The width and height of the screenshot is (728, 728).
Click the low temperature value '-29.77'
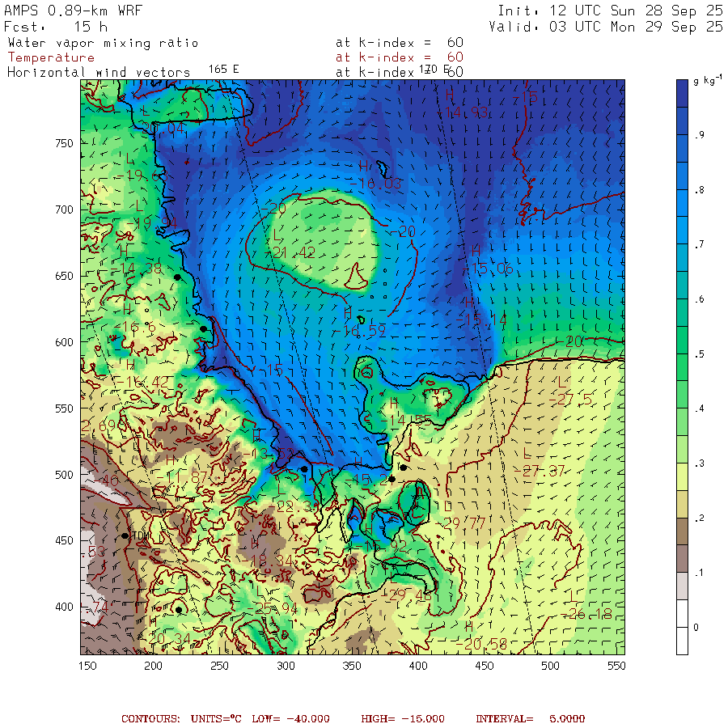(x=460, y=524)
